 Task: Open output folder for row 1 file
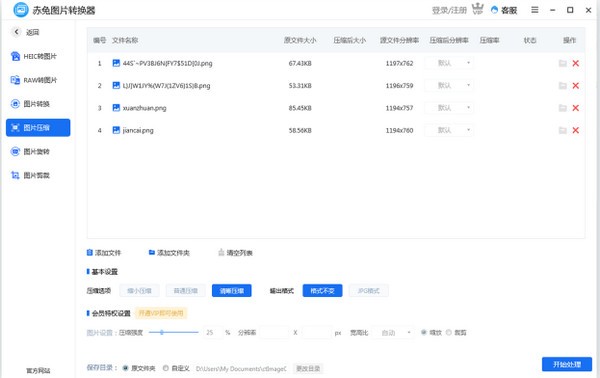pos(562,63)
